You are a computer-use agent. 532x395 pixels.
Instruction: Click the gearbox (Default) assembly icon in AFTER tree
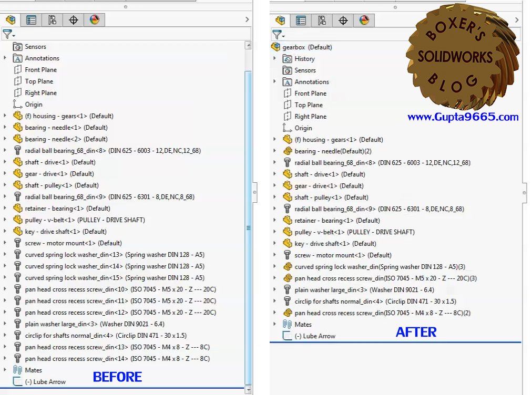(x=275, y=46)
